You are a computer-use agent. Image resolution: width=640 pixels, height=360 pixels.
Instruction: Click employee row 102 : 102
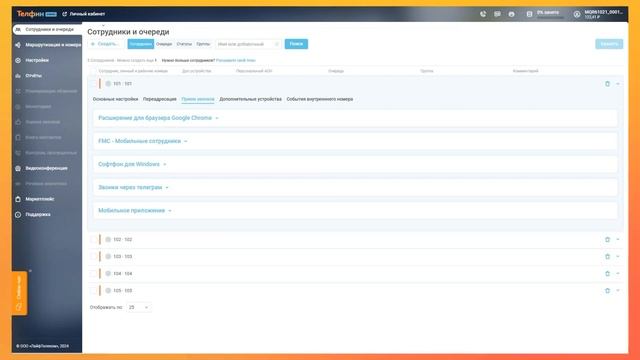click(355, 240)
